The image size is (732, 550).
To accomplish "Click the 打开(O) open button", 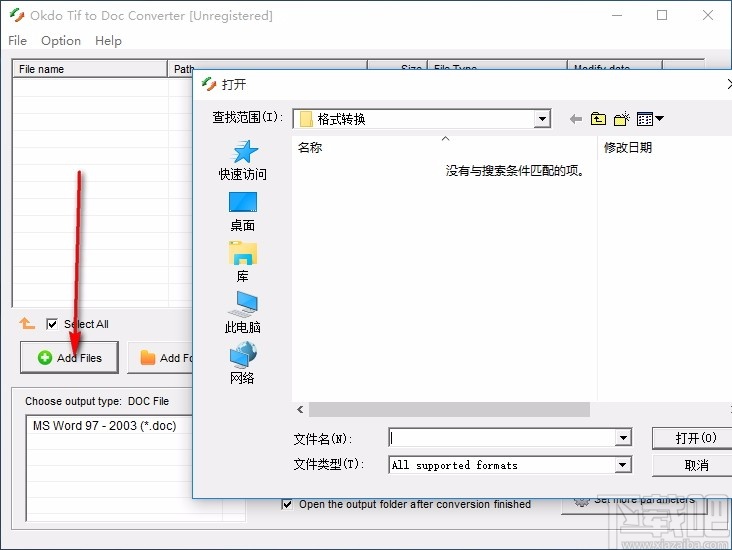I will click(x=692, y=438).
